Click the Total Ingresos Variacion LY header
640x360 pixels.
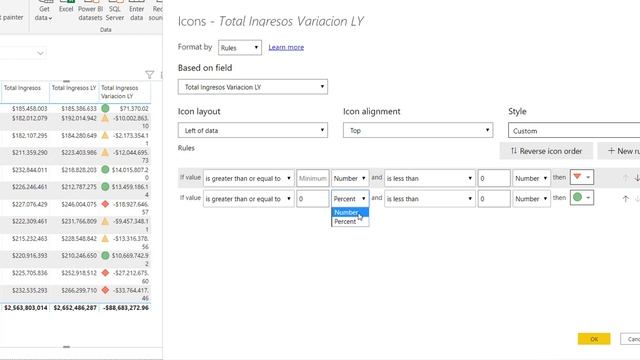pos(120,92)
